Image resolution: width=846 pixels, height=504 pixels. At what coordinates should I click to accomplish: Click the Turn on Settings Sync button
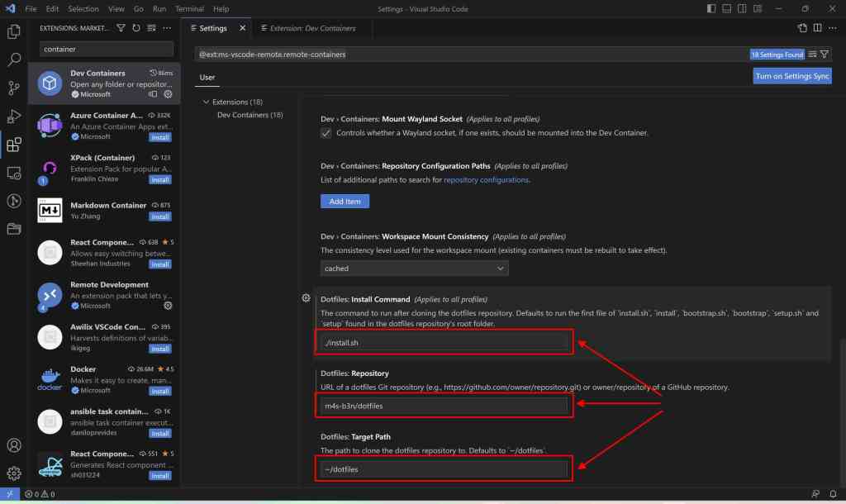coord(792,76)
